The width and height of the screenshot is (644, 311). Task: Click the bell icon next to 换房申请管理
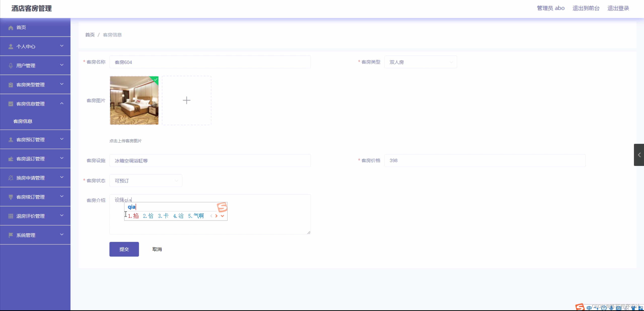[x=10, y=178]
